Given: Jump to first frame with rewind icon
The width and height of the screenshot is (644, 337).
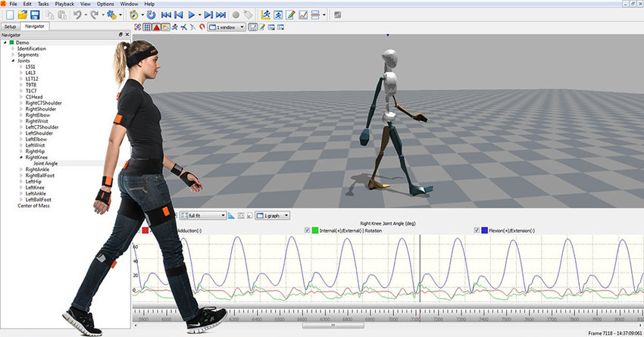Looking at the screenshot, I should point(164,14).
